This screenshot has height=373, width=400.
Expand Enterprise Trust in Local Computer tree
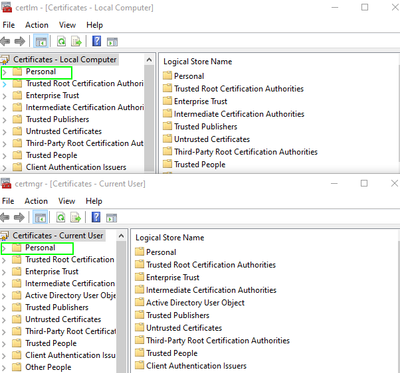coord(4,96)
